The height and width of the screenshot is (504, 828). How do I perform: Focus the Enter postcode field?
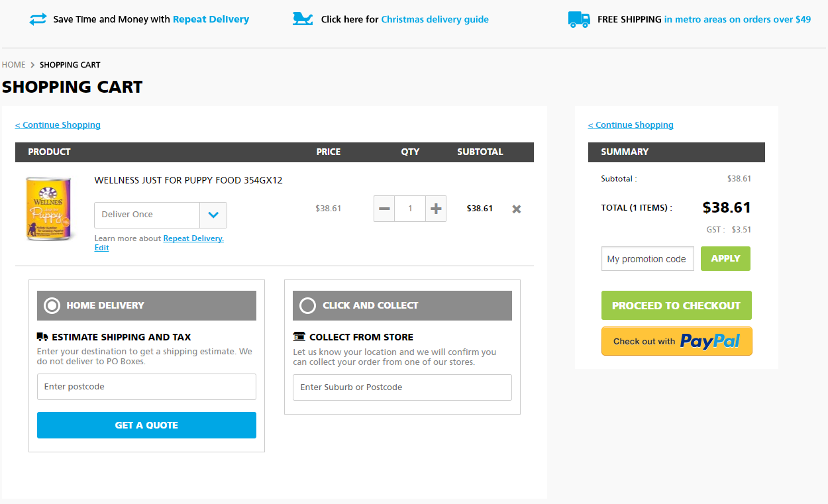pos(146,387)
